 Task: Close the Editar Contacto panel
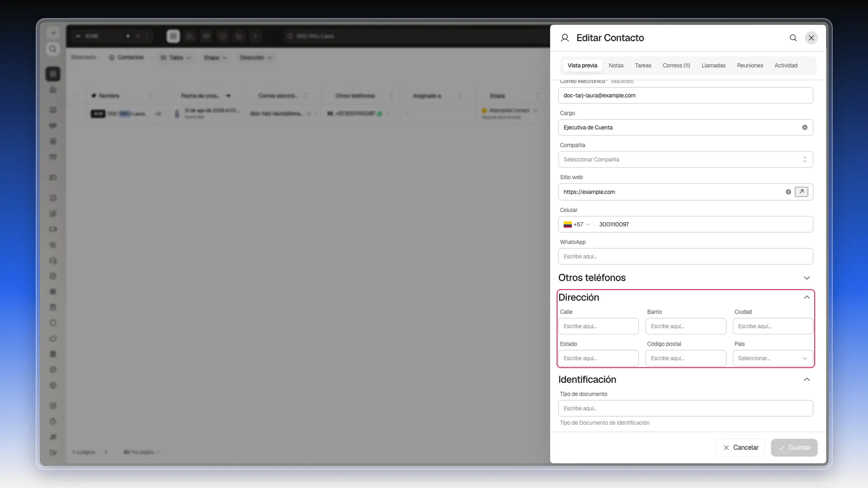[811, 38]
